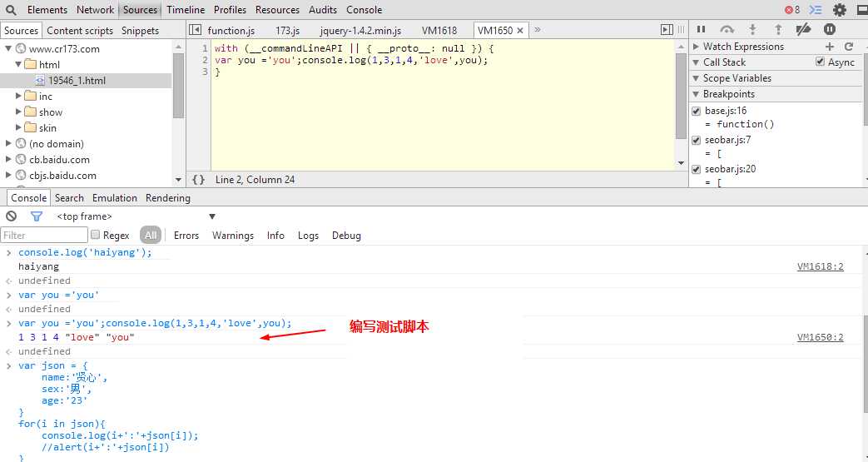
Task: Expand the inc folder
Action: click(18, 96)
